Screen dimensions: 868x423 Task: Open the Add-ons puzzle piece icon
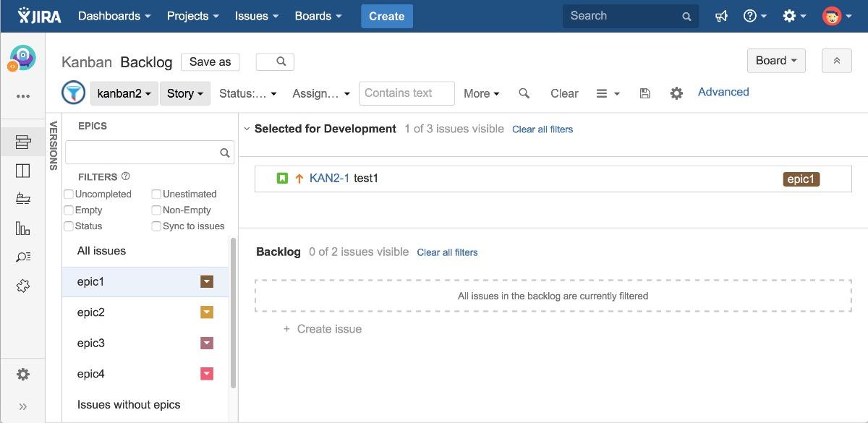coord(22,286)
